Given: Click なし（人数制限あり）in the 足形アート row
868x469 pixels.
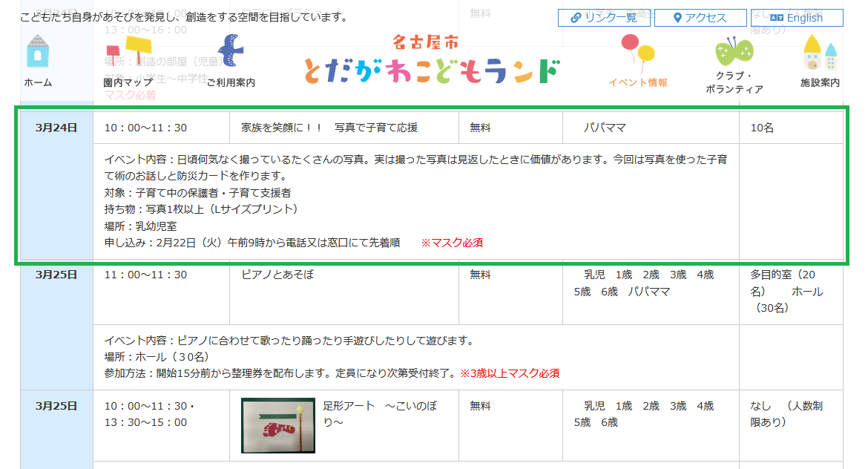Looking at the screenshot, I should pyautogui.click(x=786, y=414).
